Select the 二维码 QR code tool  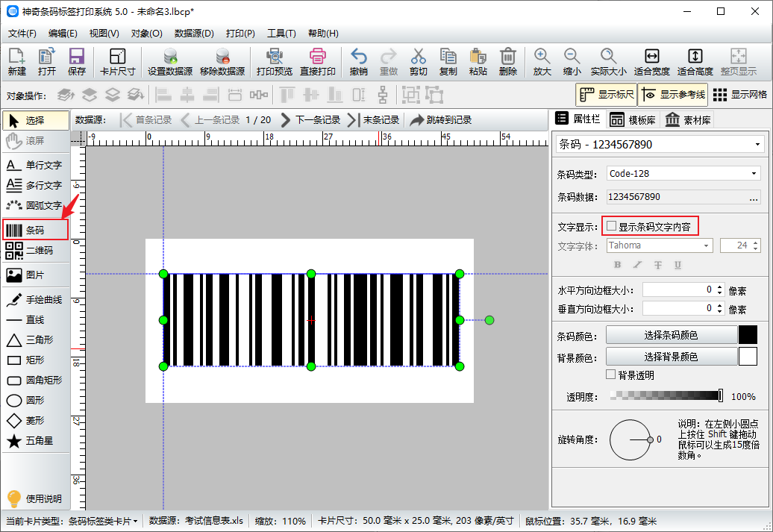tap(35, 251)
